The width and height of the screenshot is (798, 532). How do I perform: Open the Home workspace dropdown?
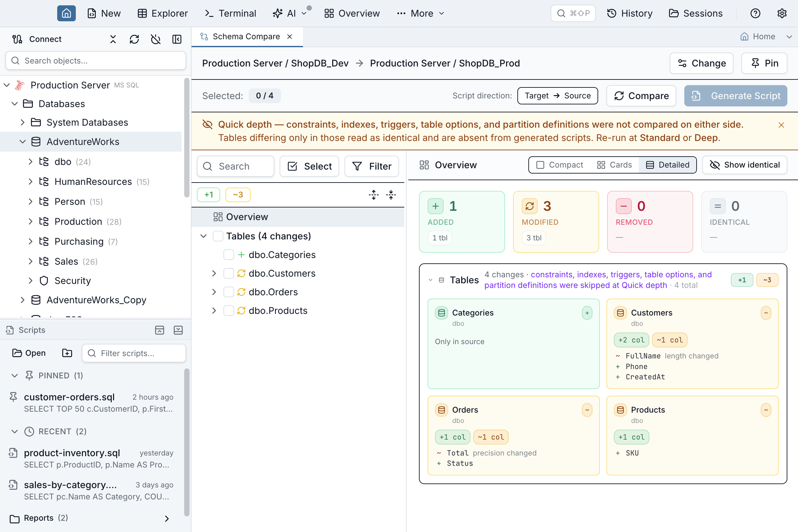coord(789,37)
